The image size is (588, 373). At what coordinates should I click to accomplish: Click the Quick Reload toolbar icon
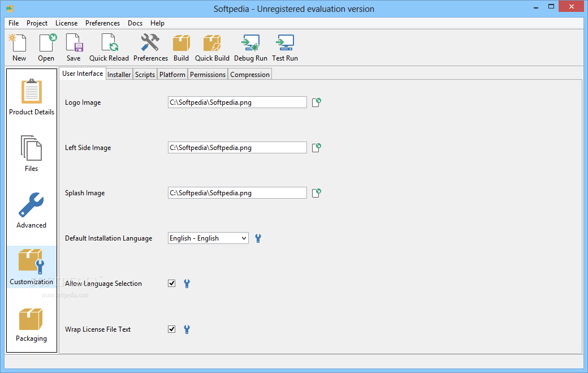(x=109, y=48)
